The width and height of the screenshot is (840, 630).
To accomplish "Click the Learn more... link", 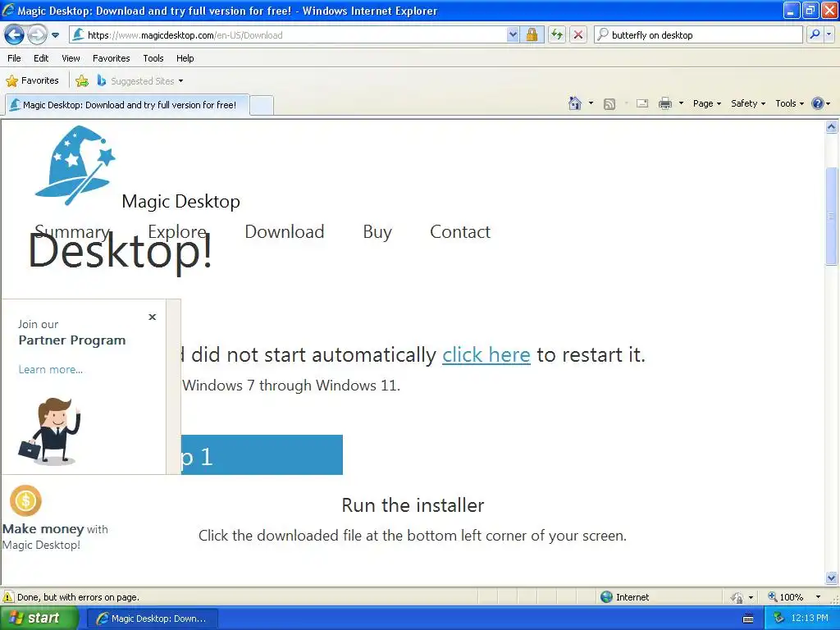I will coord(50,370).
